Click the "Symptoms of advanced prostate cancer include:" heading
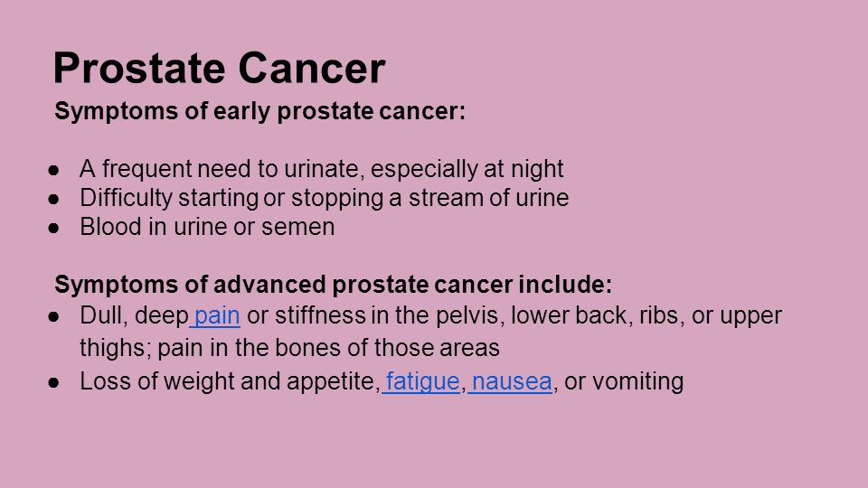 click(x=334, y=285)
